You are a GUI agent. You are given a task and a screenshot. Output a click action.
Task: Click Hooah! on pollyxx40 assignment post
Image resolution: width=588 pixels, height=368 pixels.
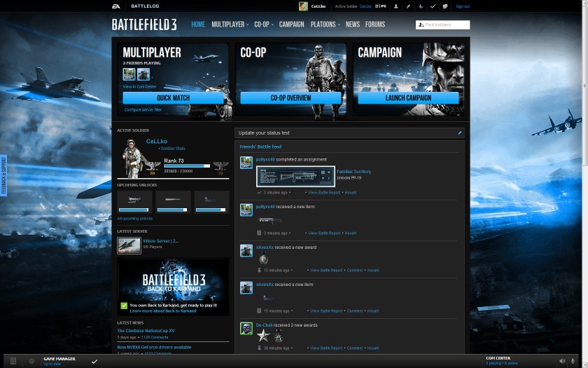tap(351, 193)
